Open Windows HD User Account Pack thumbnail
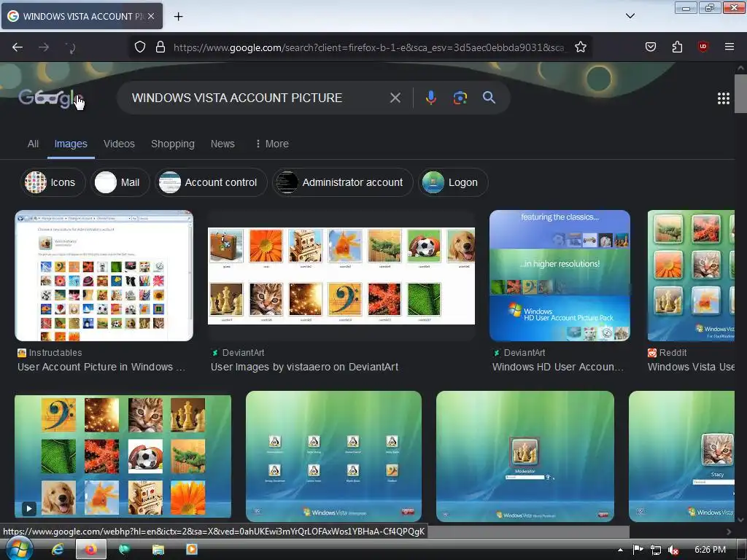The height and width of the screenshot is (560, 747). (560, 276)
